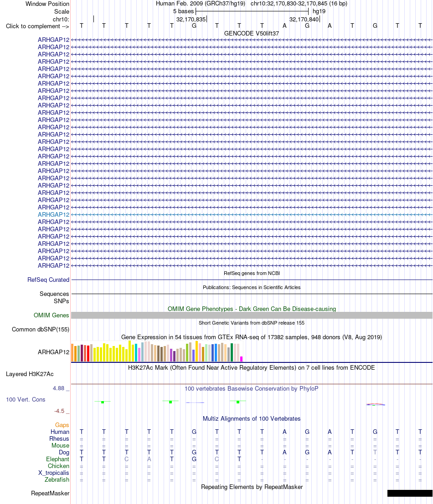Click the 'chr10:' ruler label
This screenshot has width=433, height=504.
(61, 19)
